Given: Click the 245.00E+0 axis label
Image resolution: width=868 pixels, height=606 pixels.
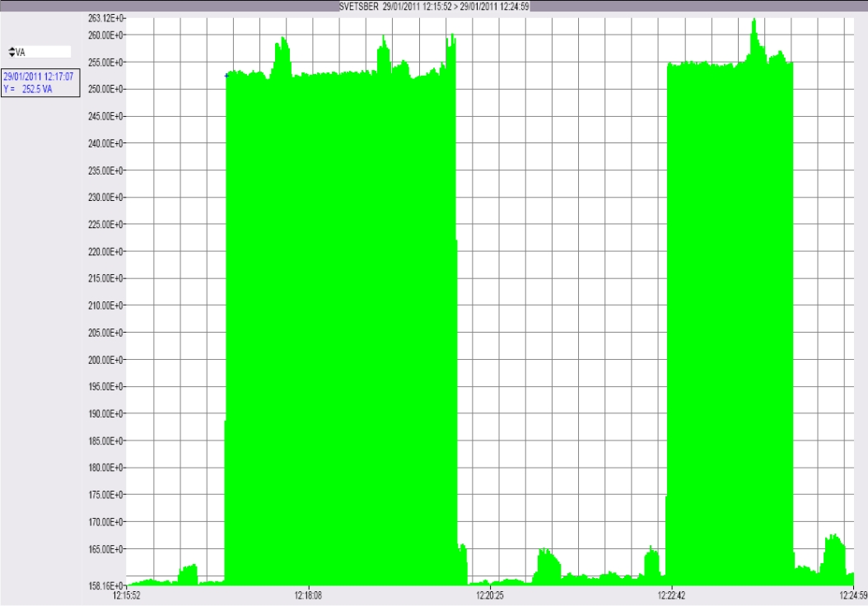Looking at the screenshot, I should click(105, 116).
